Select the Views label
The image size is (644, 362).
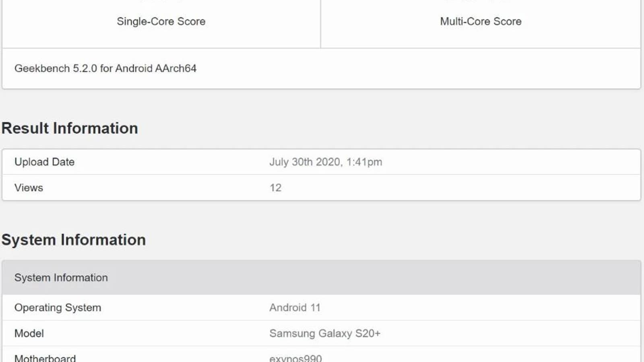click(x=29, y=187)
